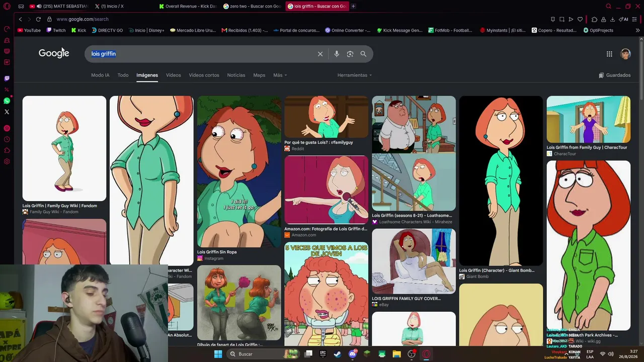Open Discord from the taskbar
Viewport: 644px width, 362px height.
click(352, 354)
